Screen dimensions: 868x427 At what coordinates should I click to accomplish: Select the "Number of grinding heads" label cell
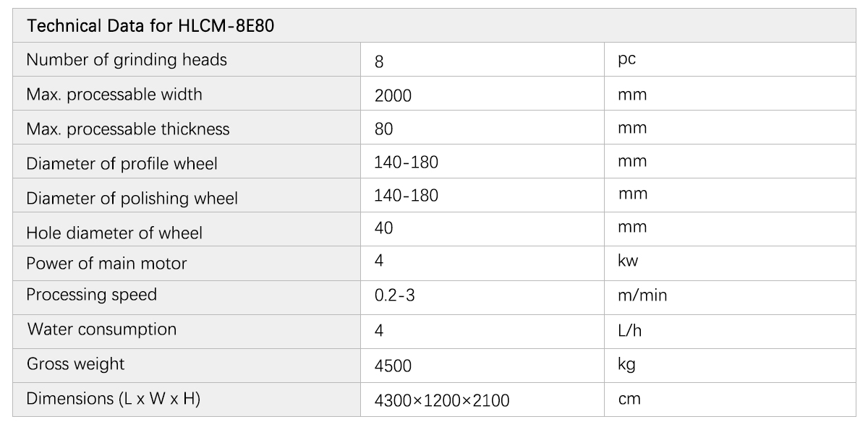(127, 60)
